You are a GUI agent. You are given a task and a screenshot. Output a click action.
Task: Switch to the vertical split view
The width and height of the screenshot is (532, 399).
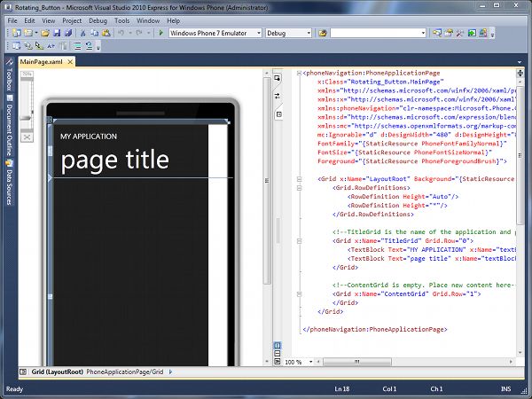click(x=278, y=346)
